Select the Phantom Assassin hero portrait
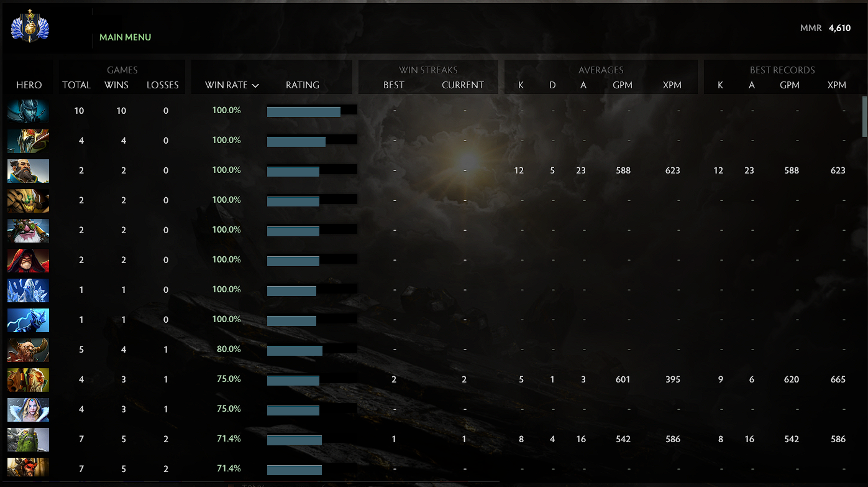Viewport: 868px width, 487px height. tap(28, 111)
